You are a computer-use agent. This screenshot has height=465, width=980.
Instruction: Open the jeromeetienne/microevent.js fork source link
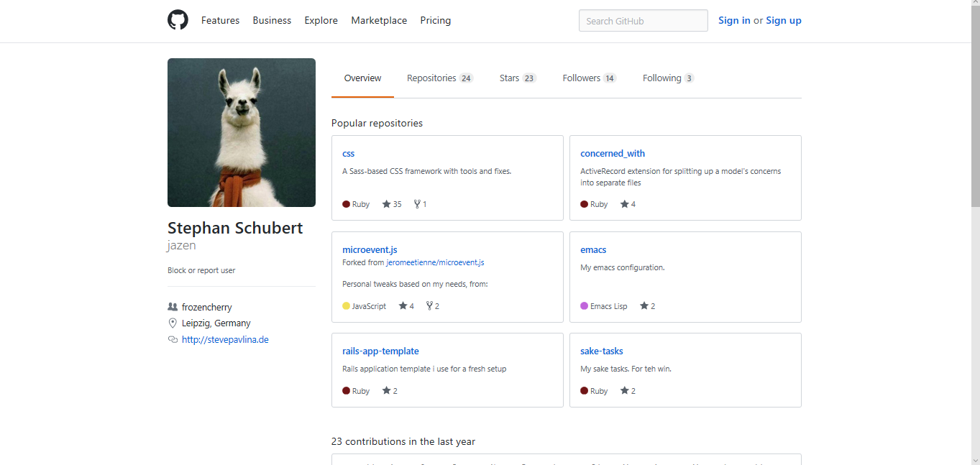[x=435, y=263]
